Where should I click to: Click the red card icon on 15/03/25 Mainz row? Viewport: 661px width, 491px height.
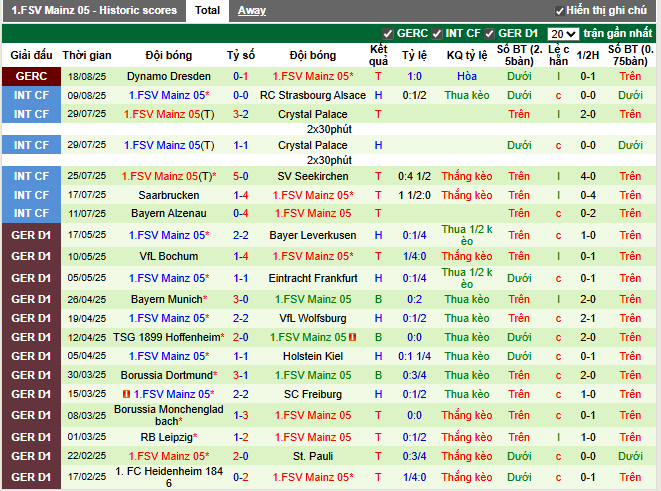(126, 394)
